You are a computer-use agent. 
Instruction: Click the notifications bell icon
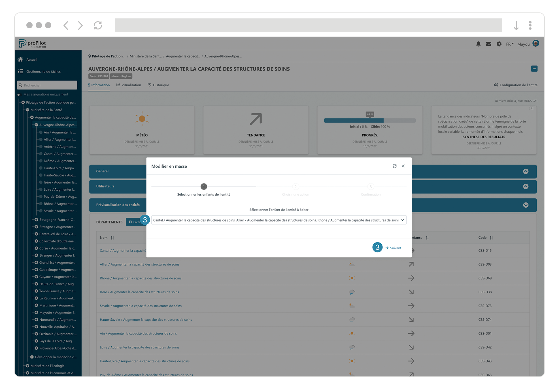pyautogui.click(x=478, y=44)
